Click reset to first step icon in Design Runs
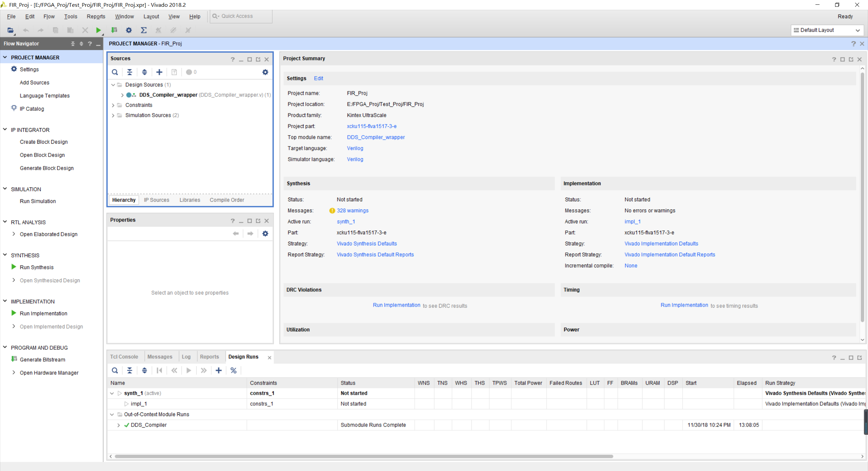 click(x=159, y=370)
